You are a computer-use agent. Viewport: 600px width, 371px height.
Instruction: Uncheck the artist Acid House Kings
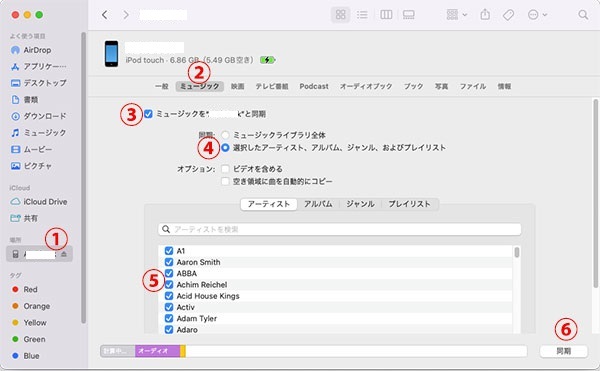point(169,296)
